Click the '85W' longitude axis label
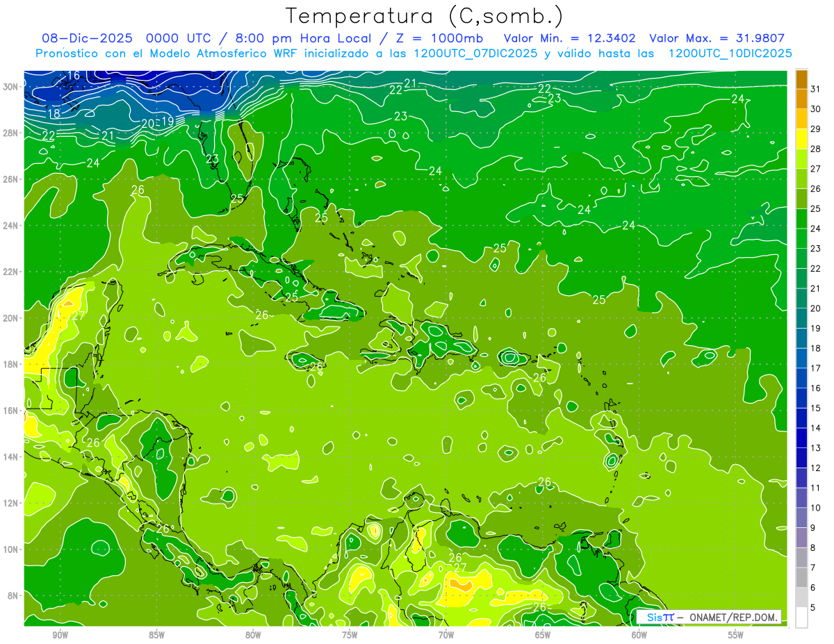This screenshot has width=834, height=644. click(x=156, y=634)
